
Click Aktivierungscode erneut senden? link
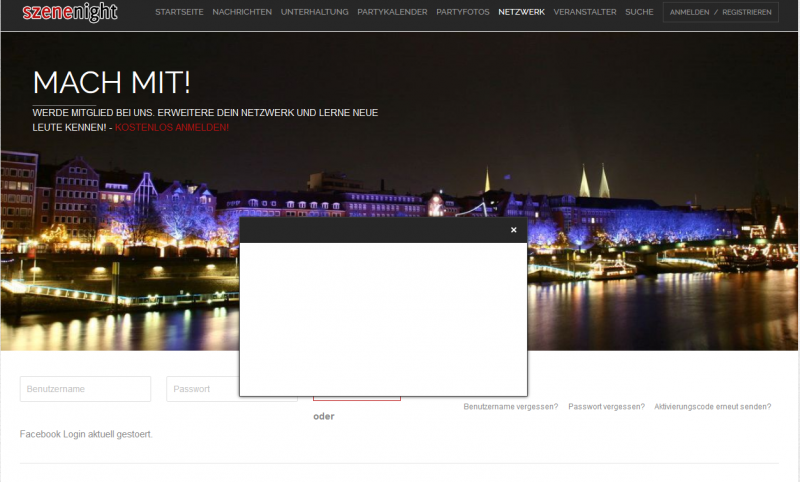(712, 407)
